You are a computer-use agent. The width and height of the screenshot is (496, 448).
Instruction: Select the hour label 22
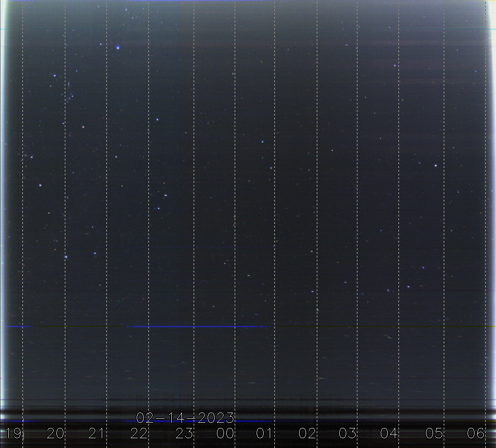click(139, 433)
